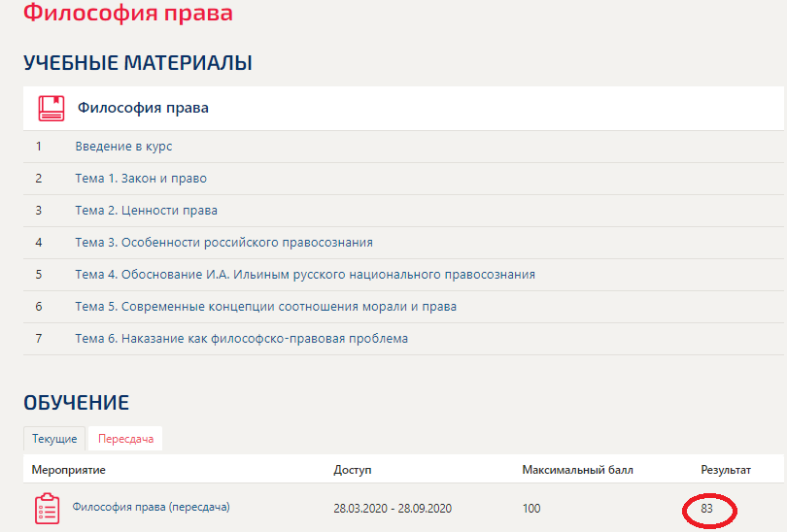Open 'Тема 1. Закон и право'
The image size is (787, 532).
point(141,179)
